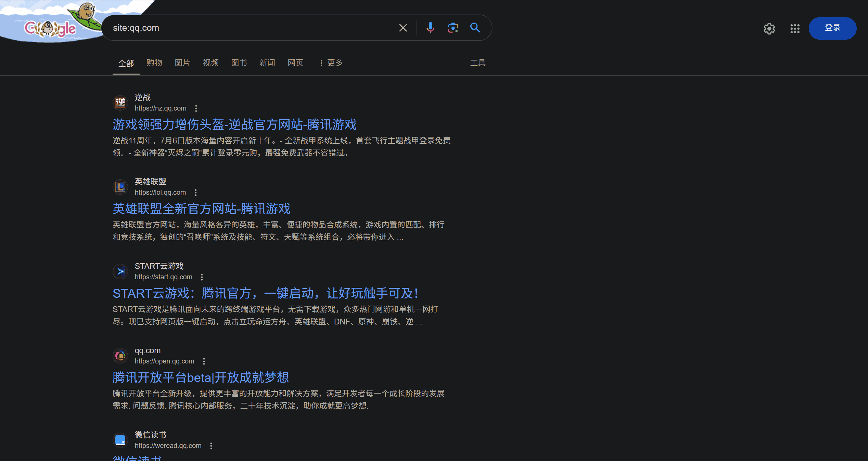
Task: Open Google Lens image search
Action: click(x=452, y=28)
